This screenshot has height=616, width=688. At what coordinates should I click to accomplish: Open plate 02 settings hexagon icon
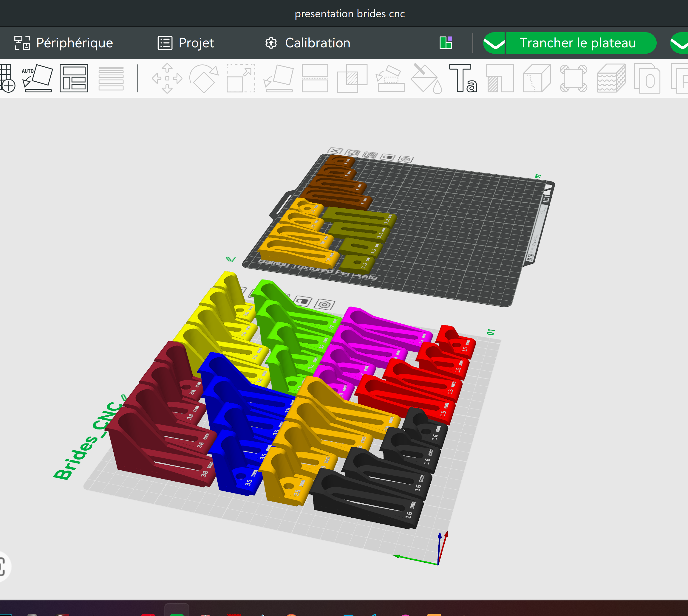(406, 159)
